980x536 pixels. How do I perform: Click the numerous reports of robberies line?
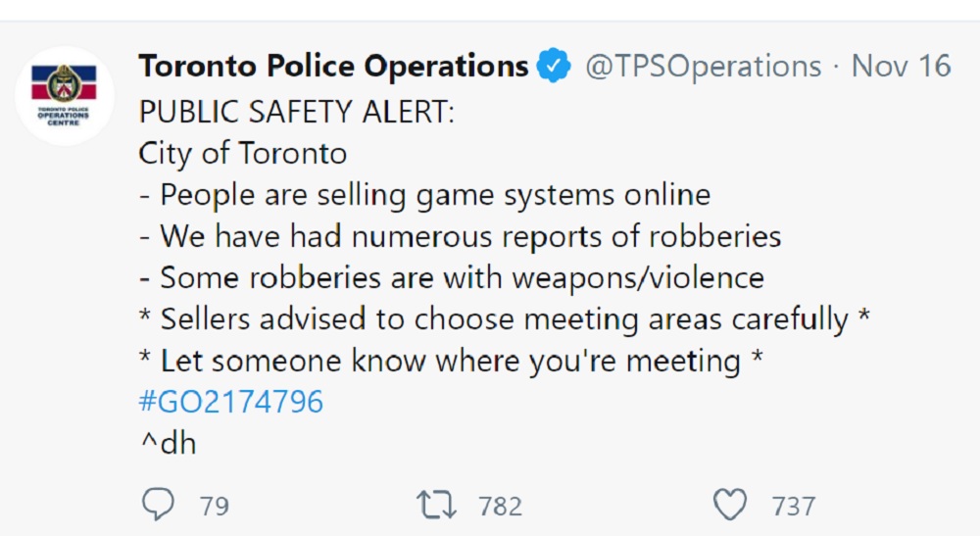[460, 237]
